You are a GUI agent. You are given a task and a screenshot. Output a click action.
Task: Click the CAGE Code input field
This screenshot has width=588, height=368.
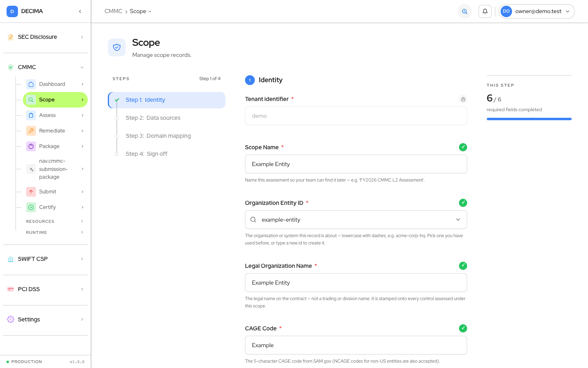tap(356, 345)
